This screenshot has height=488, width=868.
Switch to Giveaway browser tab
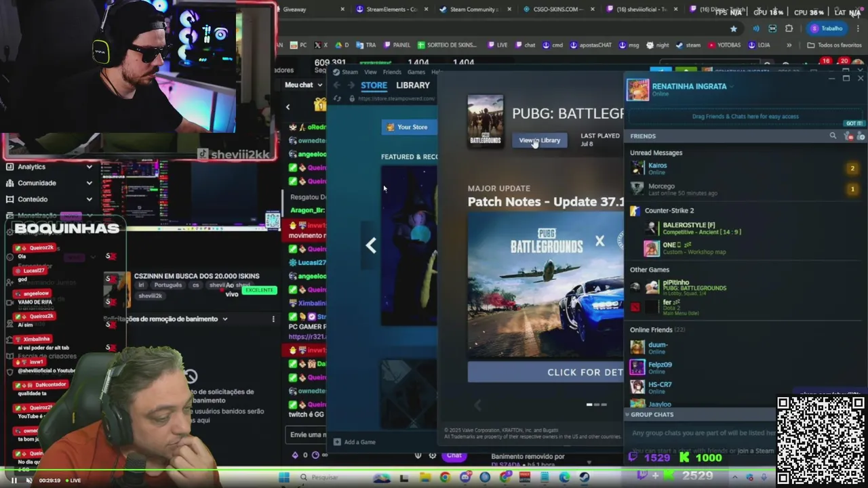(311, 9)
